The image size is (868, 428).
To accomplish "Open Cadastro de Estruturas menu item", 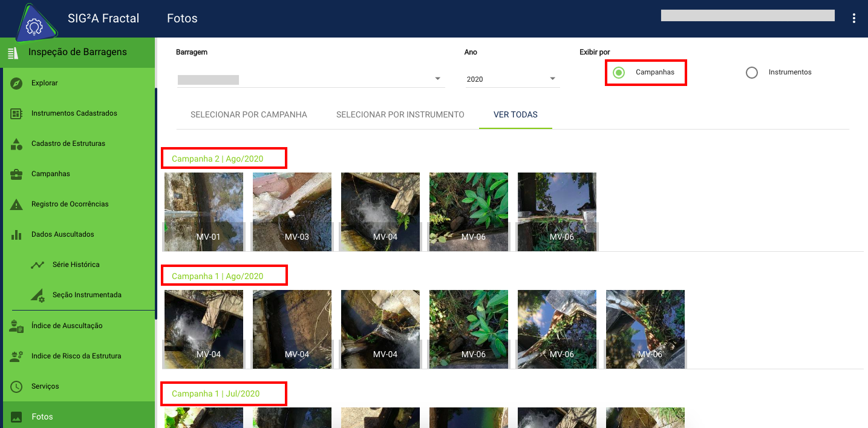I will coord(79,143).
